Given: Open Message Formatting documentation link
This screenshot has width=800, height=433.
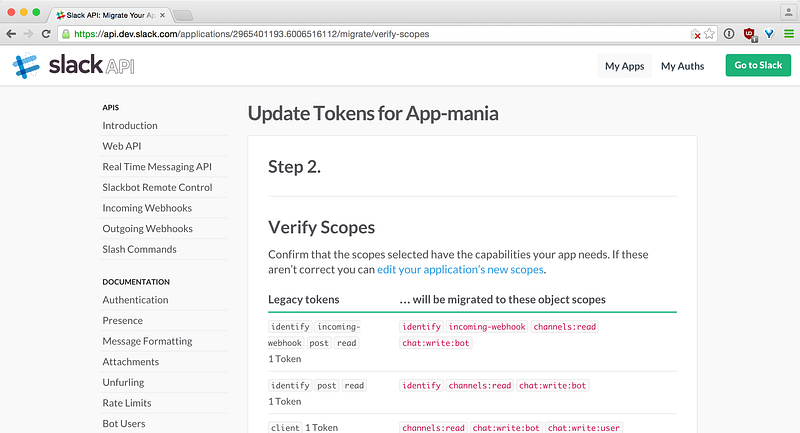Looking at the screenshot, I should point(147,341).
